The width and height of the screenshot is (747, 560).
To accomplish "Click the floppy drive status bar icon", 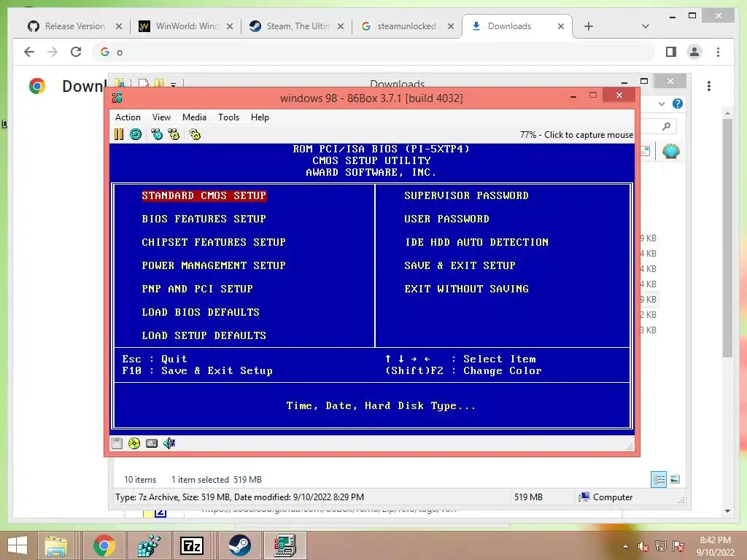I will tap(117, 443).
